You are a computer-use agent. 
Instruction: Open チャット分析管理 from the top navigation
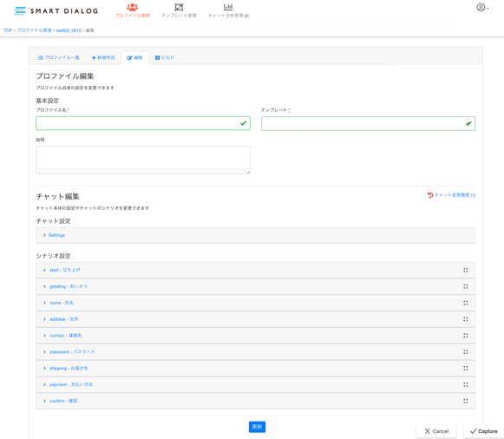[x=228, y=10]
